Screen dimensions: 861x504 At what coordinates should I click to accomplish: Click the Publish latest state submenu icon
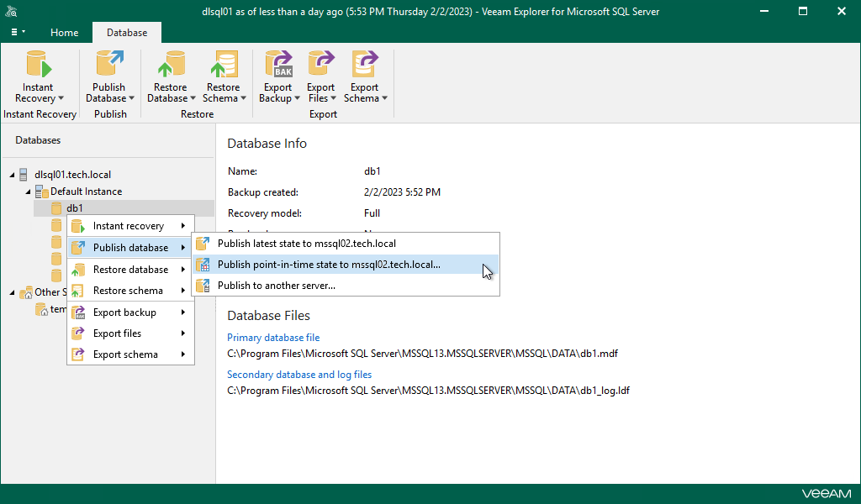tap(203, 244)
